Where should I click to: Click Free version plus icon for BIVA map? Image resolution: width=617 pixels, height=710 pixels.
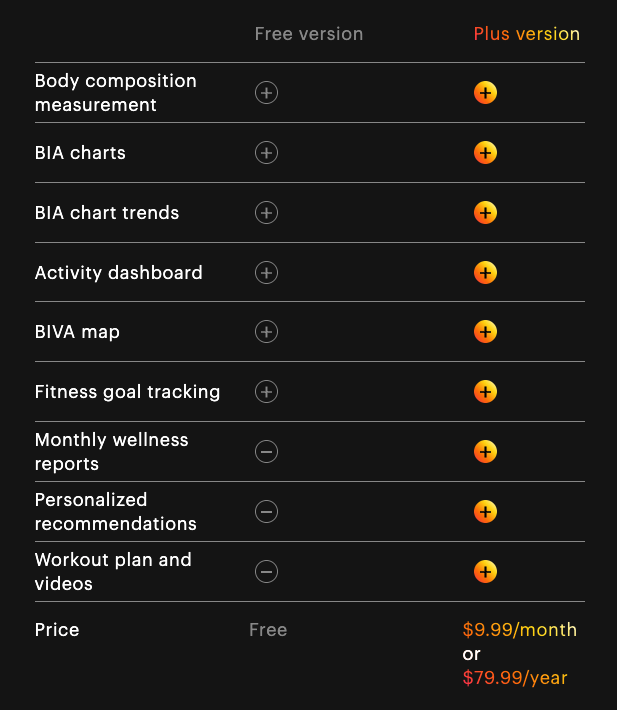click(x=266, y=332)
